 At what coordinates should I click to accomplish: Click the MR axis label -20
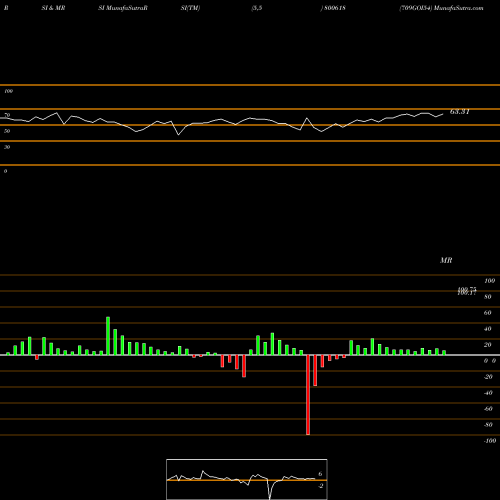pyautogui.click(x=488, y=377)
